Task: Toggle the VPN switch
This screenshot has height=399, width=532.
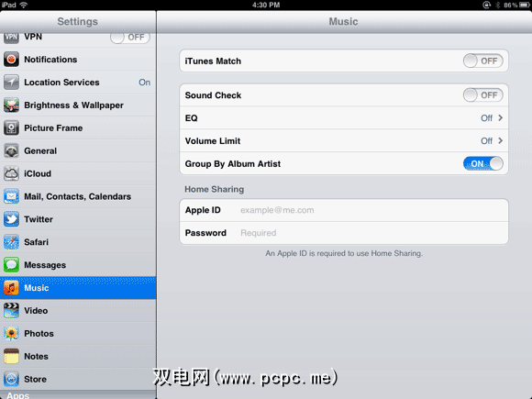Action: pyautogui.click(x=130, y=38)
